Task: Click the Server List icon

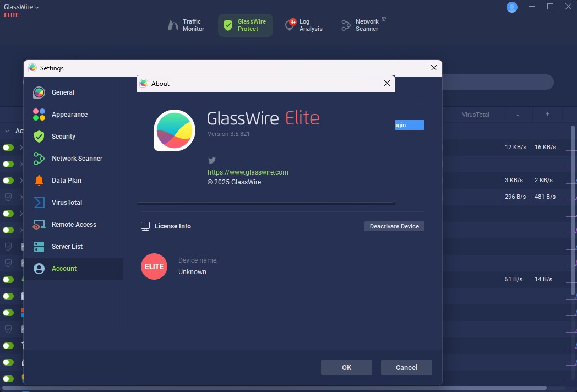Action: 39,247
